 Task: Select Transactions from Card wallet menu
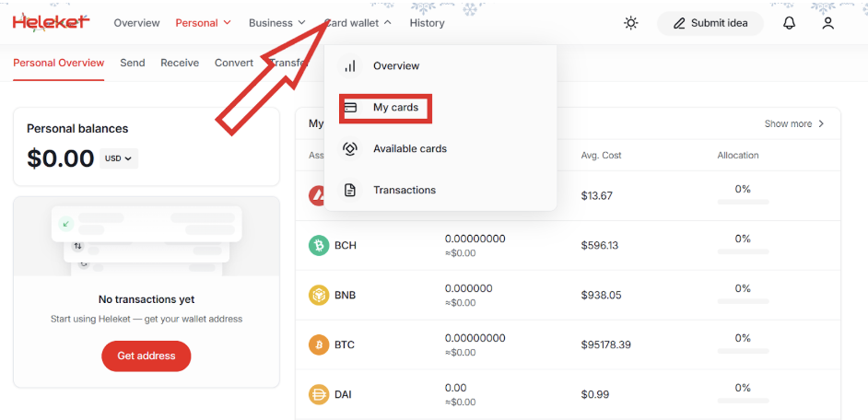point(404,191)
